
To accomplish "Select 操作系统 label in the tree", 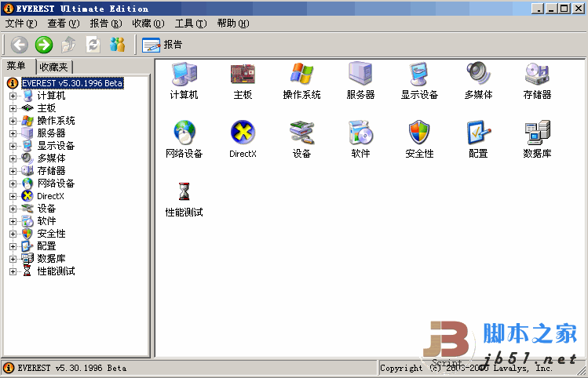I will pos(56,121).
